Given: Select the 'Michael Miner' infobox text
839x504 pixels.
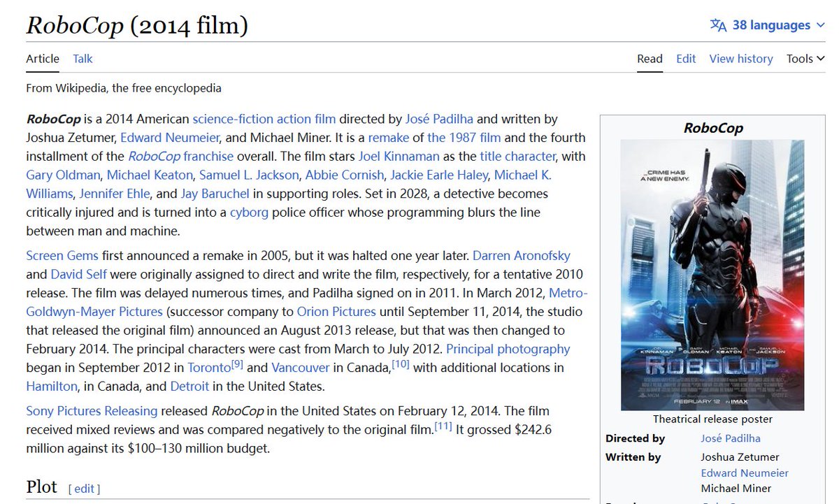Looking at the screenshot, I should [736, 488].
